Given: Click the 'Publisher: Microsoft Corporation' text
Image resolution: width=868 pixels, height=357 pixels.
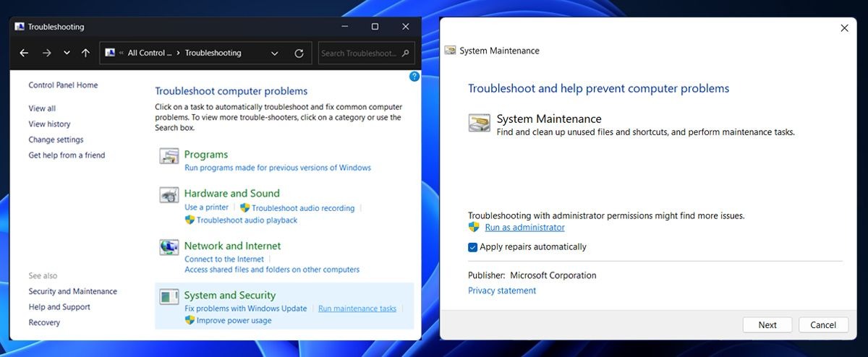Looking at the screenshot, I should [x=532, y=275].
